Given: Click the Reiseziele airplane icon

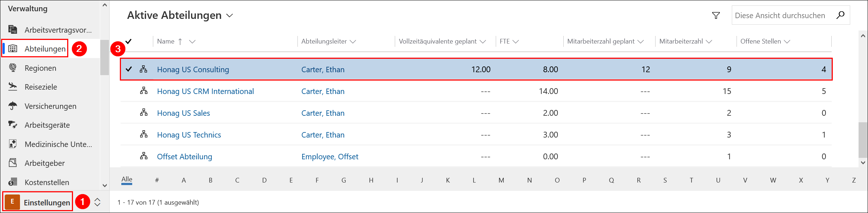Looking at the screenshot, I should [x=13, y=87].
